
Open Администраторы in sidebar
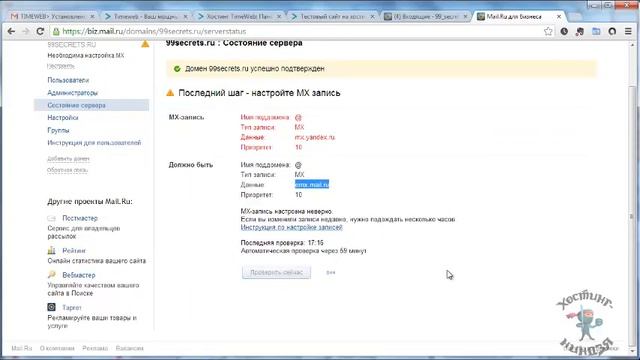point(72,93)
